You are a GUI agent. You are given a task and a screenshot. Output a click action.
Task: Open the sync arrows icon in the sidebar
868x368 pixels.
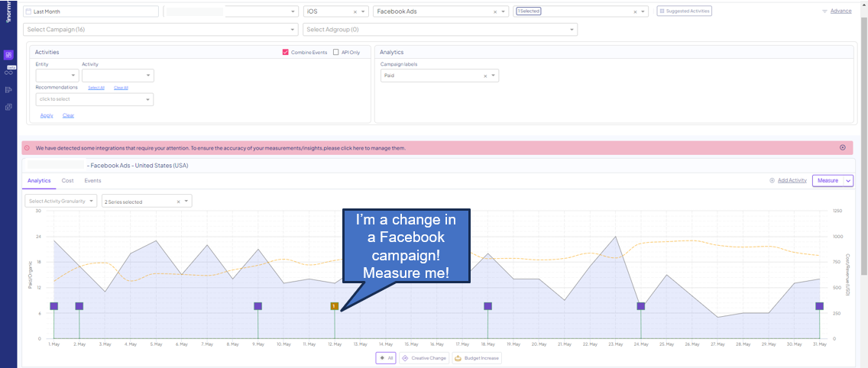point(8,107)
